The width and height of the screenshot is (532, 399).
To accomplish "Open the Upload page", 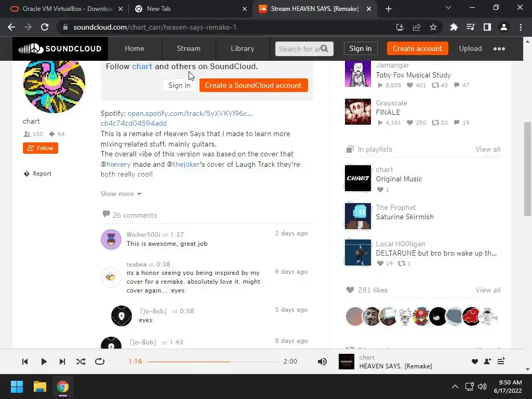I will pos(470,48).
